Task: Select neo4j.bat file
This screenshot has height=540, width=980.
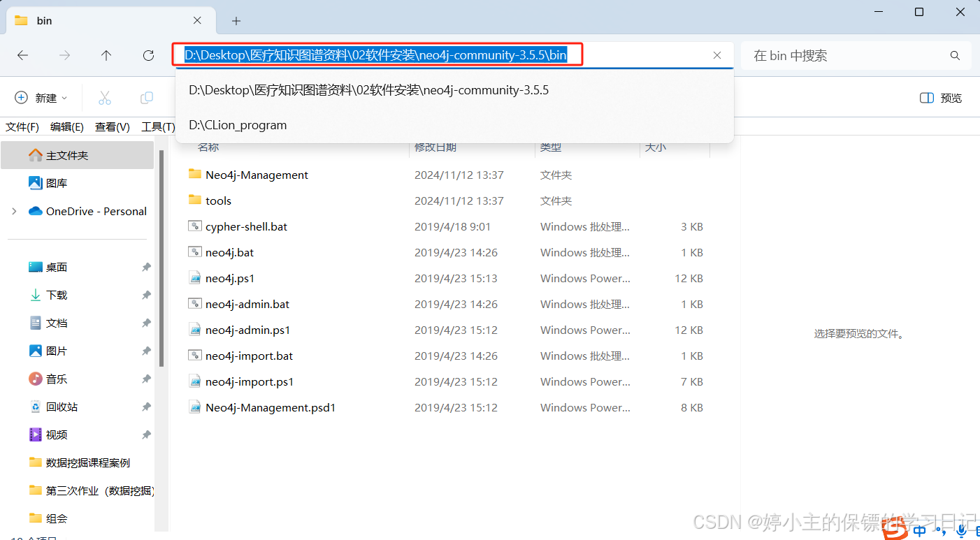Action: [229, 252]
